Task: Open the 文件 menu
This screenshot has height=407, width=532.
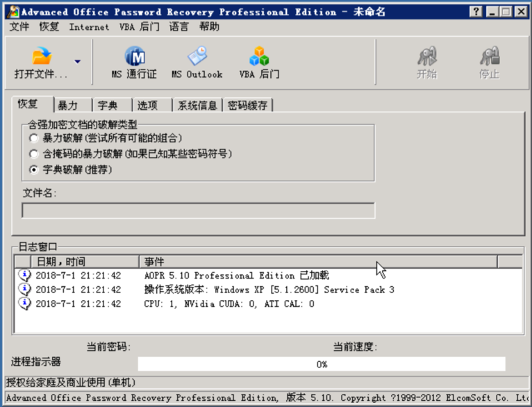Action: [19, 27]
